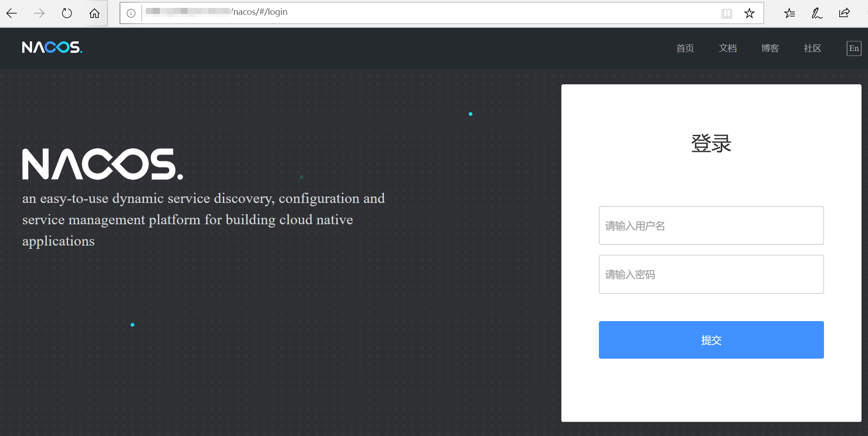The image size is (868, 436).
Task: Click the 请输入用户名 username field
Action: (711, 226)
